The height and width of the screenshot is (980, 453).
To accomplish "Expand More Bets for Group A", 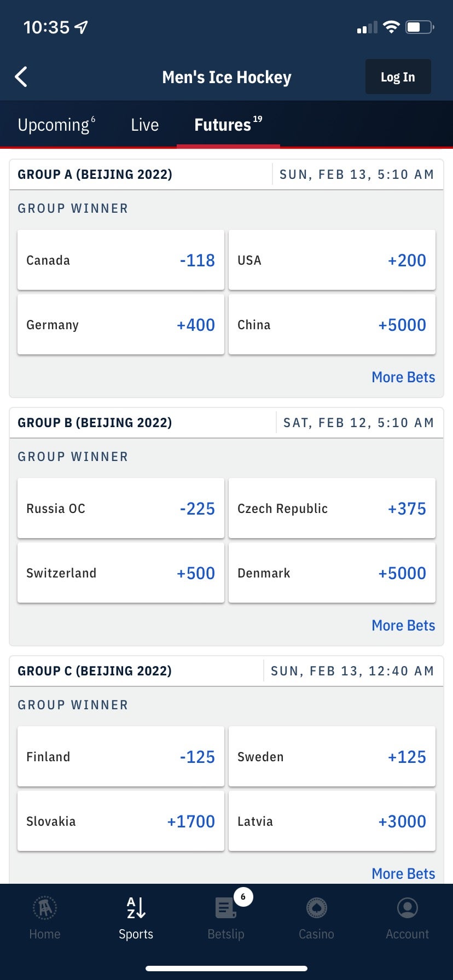I will (x=403, y=377).
